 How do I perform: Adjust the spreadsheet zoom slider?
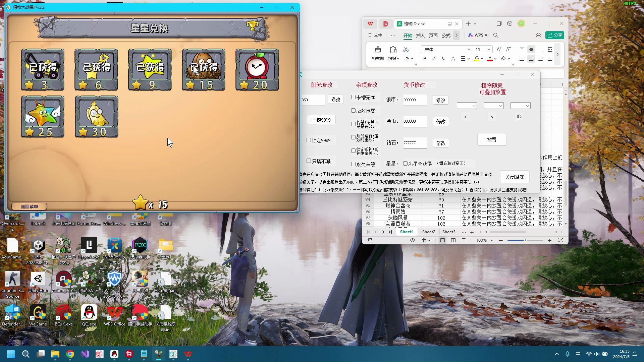(525, 240)
